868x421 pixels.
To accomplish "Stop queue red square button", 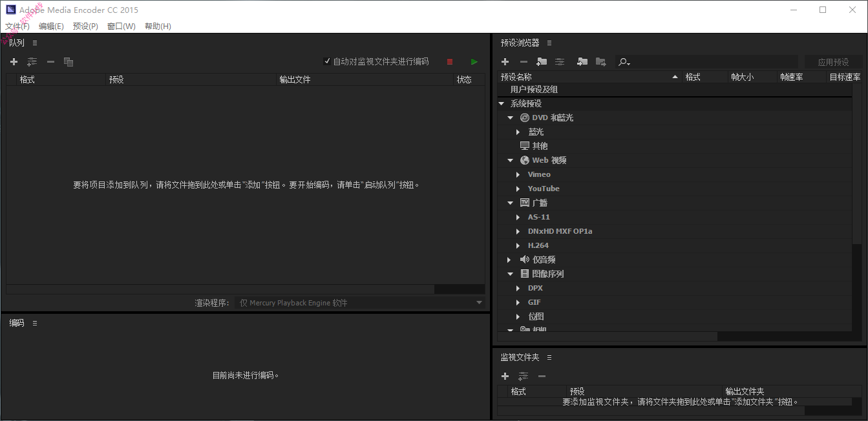I will 450,62.
